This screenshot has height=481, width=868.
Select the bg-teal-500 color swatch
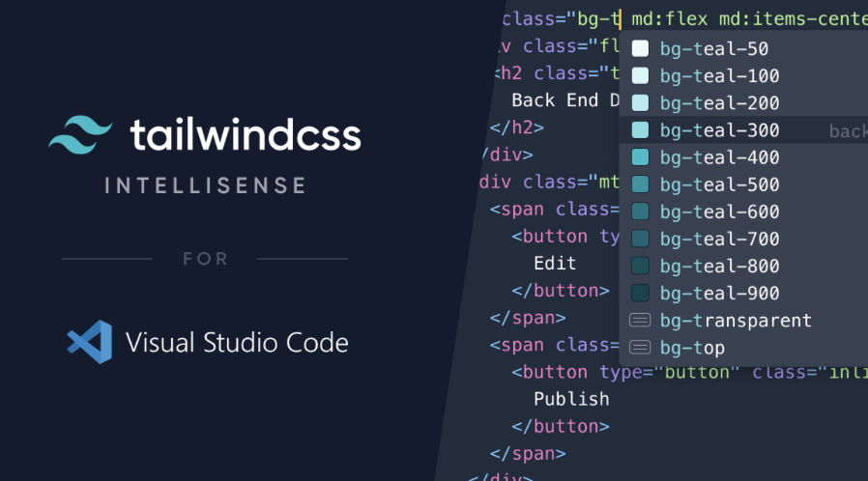640,184
